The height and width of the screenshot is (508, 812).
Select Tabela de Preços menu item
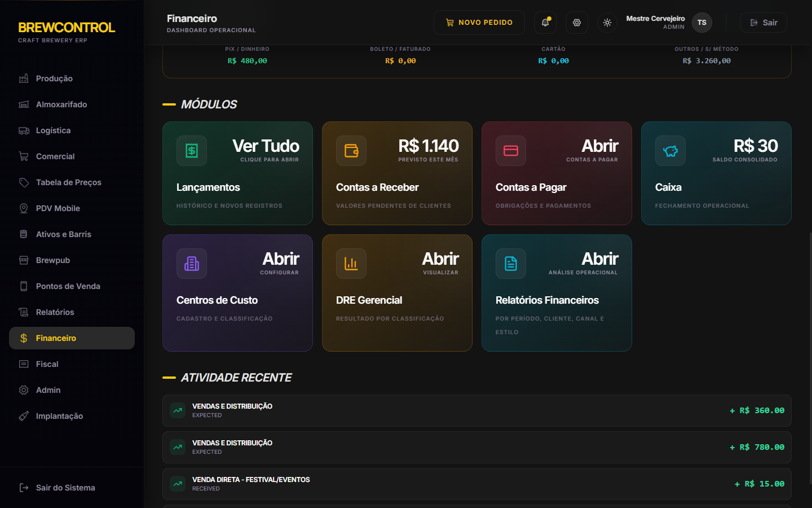(72, 182)
